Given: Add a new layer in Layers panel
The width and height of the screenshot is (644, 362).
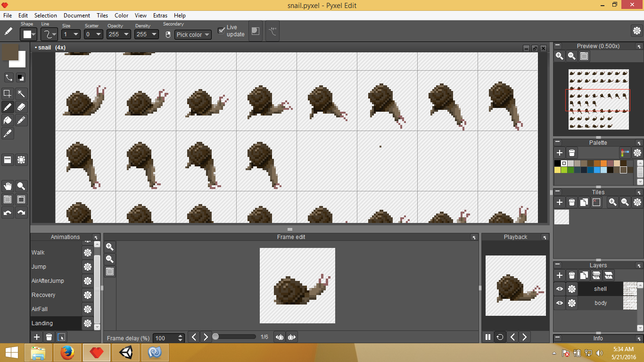Looking at the screenshot, I should [559, 275].
